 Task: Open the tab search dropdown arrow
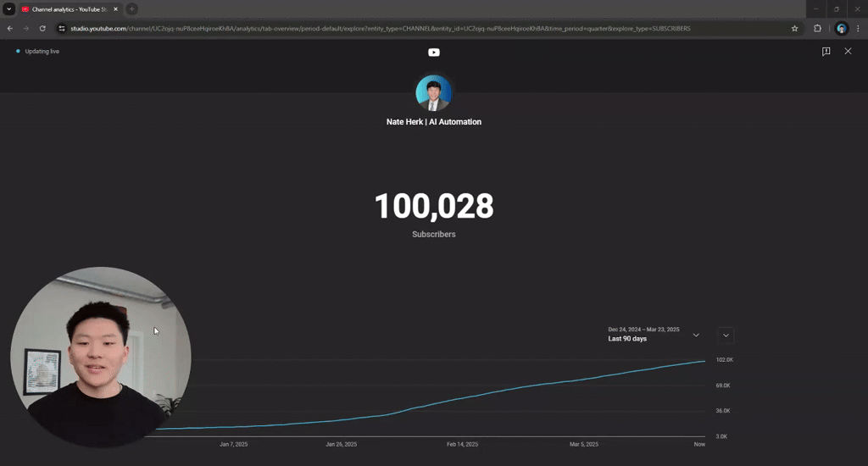click(8, 8)
